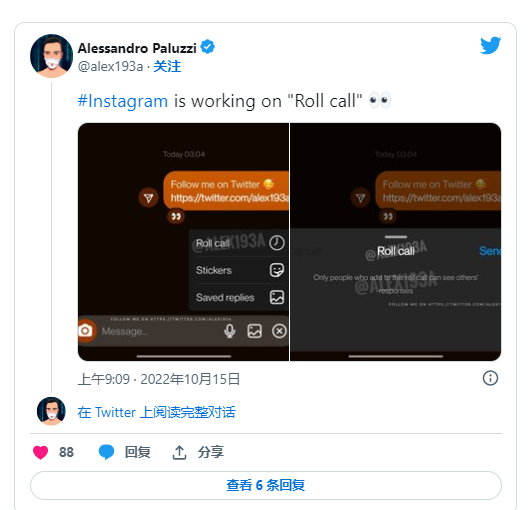Open the #Instagram hashtag link

tap(123, 101)
